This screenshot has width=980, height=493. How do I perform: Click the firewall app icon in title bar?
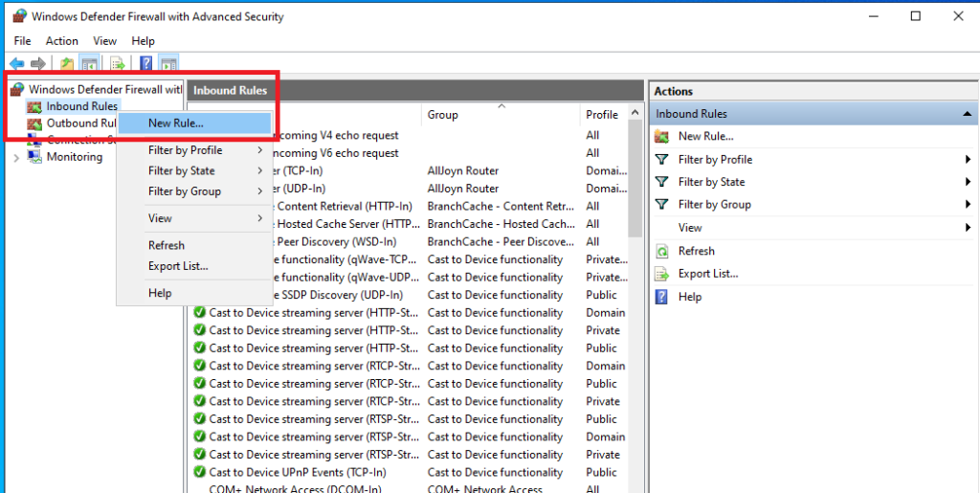[19, 15]
